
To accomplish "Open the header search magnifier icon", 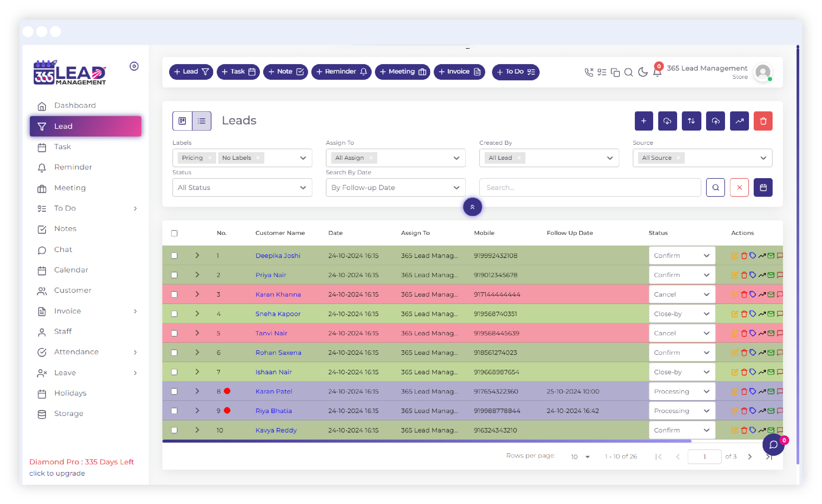I will 629,72.
